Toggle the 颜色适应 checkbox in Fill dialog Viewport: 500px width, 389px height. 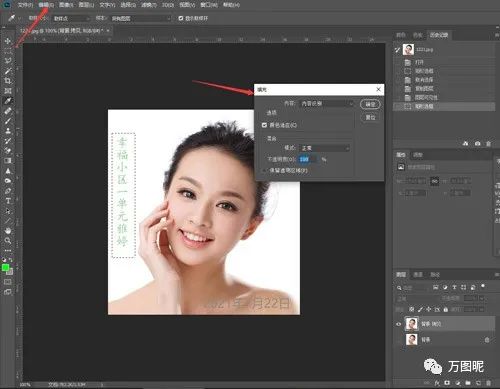(x=264, y=125)
